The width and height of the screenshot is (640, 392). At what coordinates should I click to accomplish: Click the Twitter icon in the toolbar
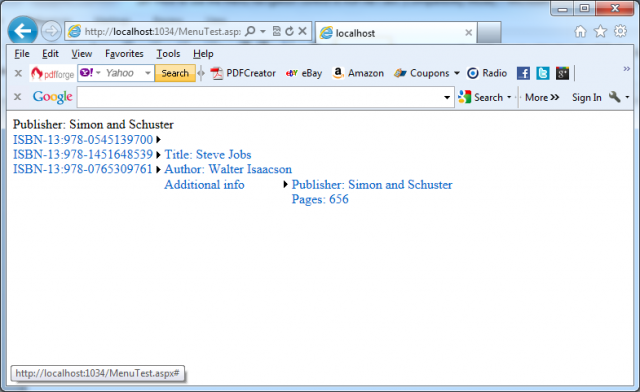click(543, 74)
